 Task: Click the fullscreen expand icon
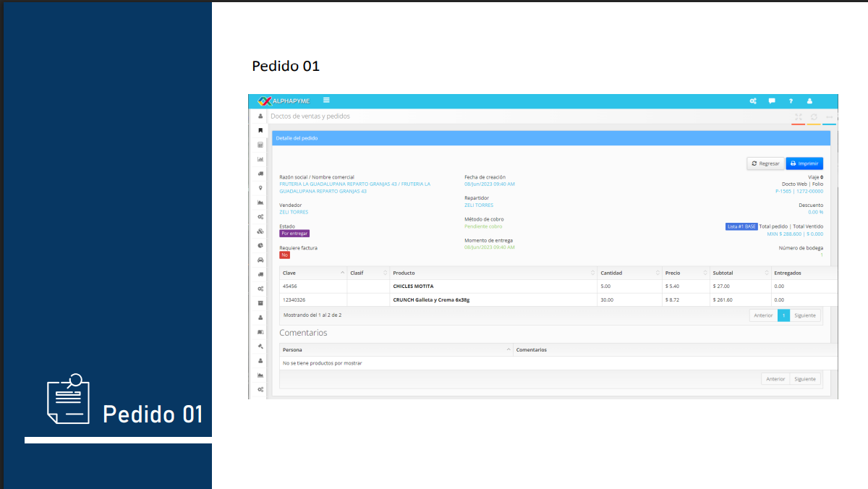point(798,117)
